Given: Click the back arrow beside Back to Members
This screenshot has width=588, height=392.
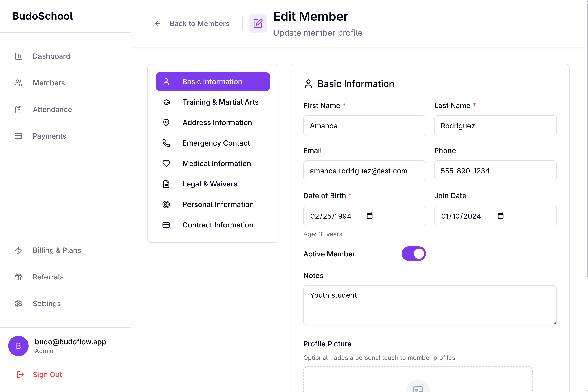Looking at the screenshot, I should tap(157, 24).
